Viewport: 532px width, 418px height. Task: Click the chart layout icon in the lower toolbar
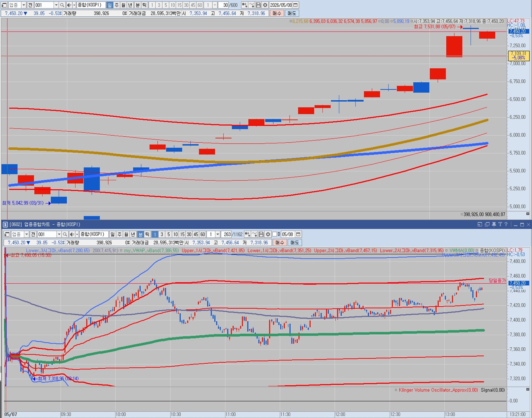point(7,234)
